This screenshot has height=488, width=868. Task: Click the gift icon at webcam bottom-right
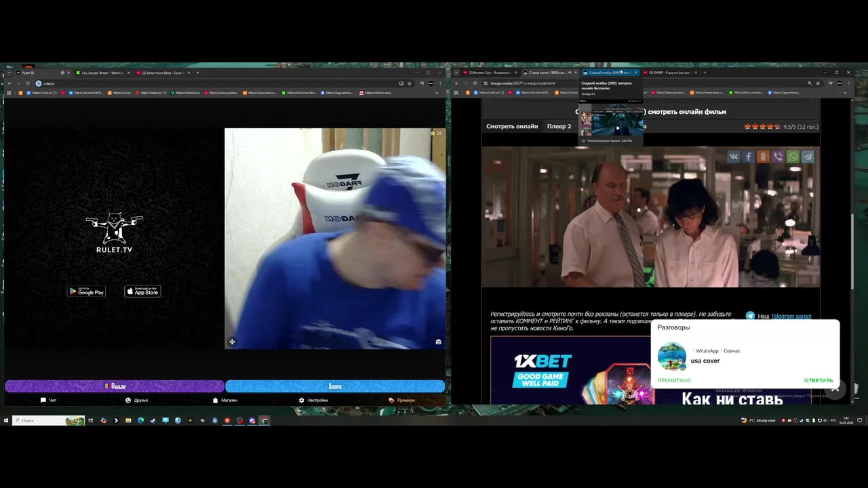(438, 342)
